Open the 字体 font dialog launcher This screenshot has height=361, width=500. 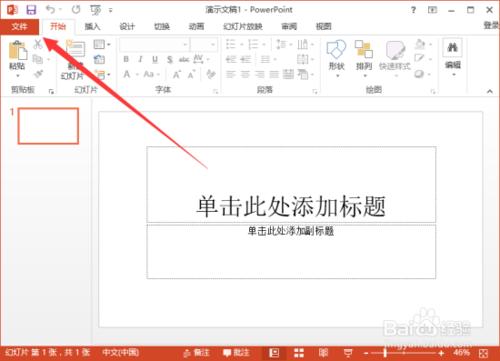pos(216,91)
